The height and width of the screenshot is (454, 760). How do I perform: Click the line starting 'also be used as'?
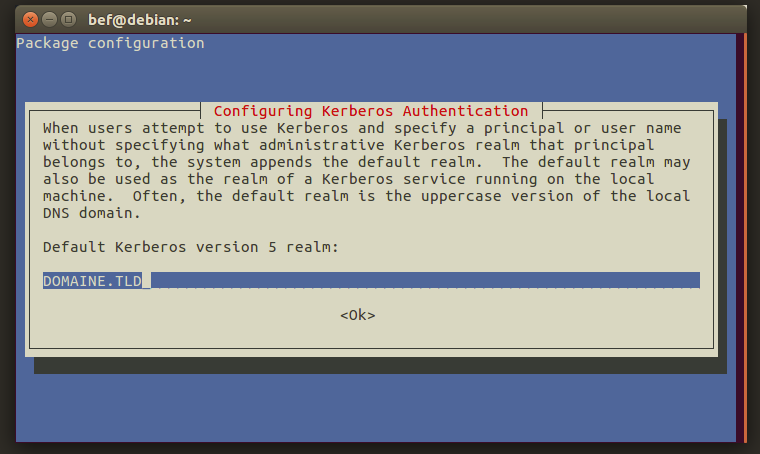[x=348, y=179]
